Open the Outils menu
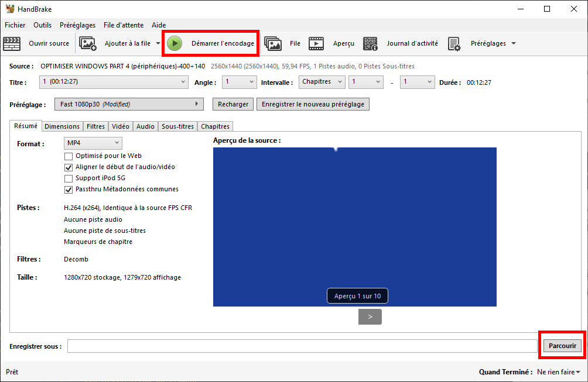This screenshot has width=588, height=382. (x=42, y=25)
